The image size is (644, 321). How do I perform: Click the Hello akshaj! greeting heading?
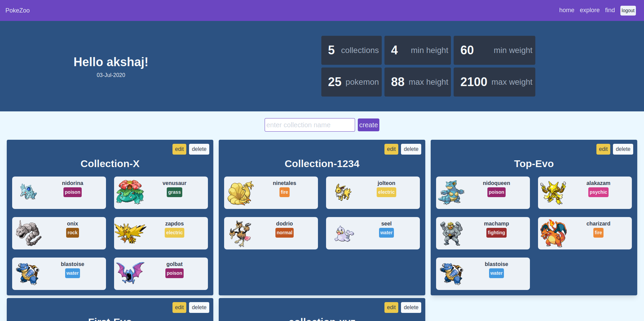111,62
